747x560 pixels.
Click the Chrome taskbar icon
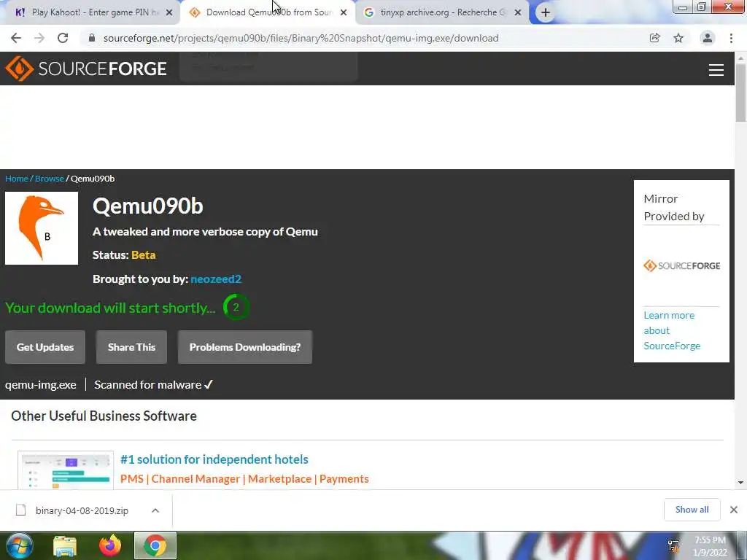(x=155, y=545)
